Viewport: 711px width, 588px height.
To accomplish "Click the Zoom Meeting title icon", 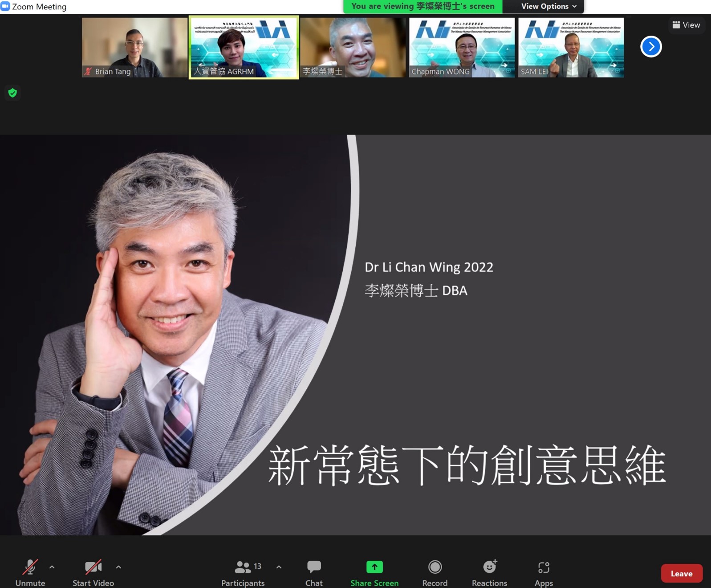I will pyautogui.click(x=5, y=6).
